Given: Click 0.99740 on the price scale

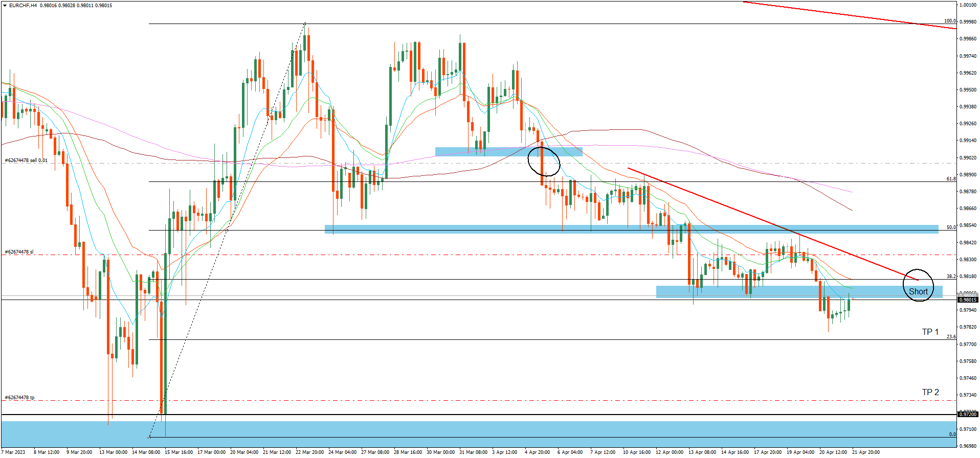Looking at the screenshot, I should pyautogui.click(x=968, y=56).
